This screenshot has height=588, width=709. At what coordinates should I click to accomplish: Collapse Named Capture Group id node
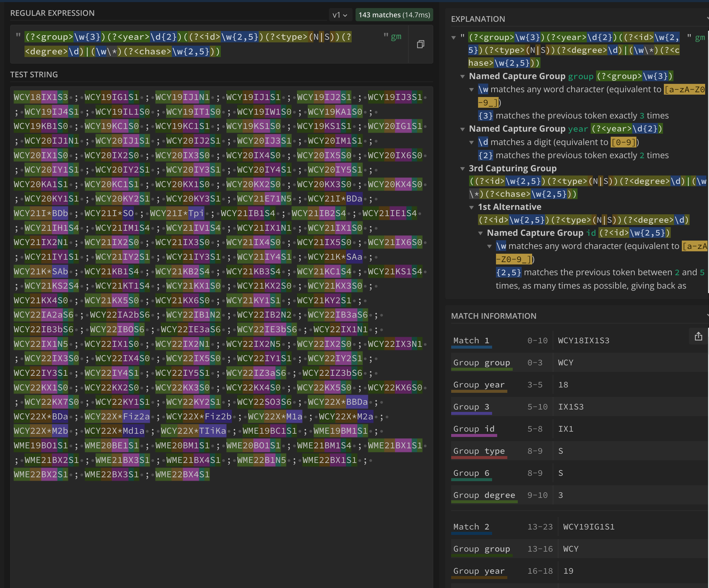(x=480, y=233)
